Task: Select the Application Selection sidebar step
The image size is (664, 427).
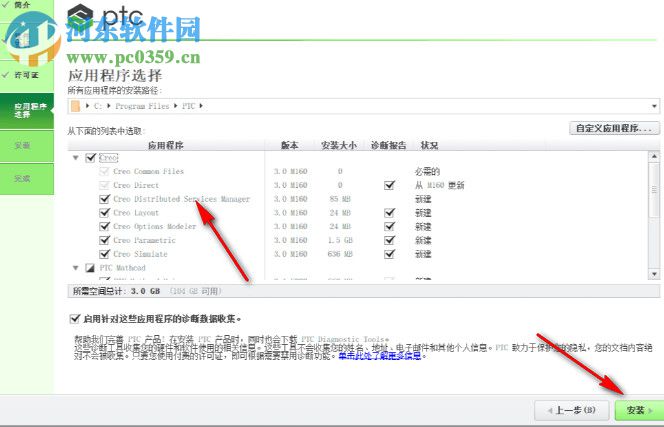Action: click(x=27, y=111)
